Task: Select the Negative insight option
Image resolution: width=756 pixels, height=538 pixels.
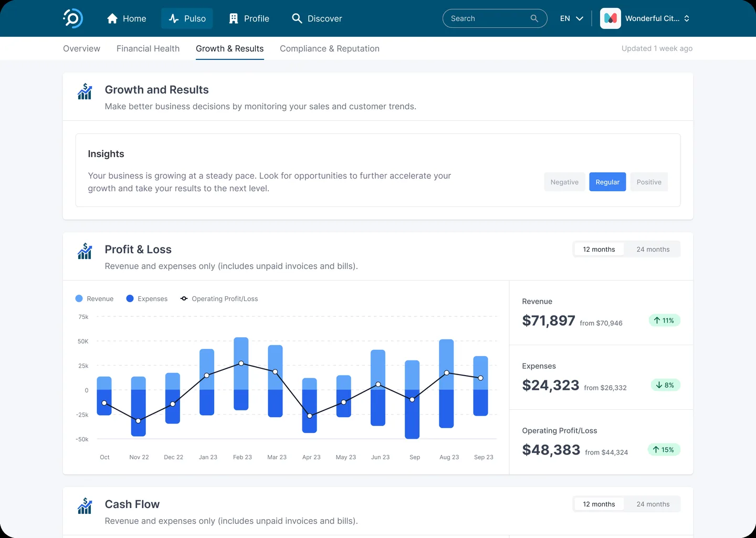Action: 564,182
